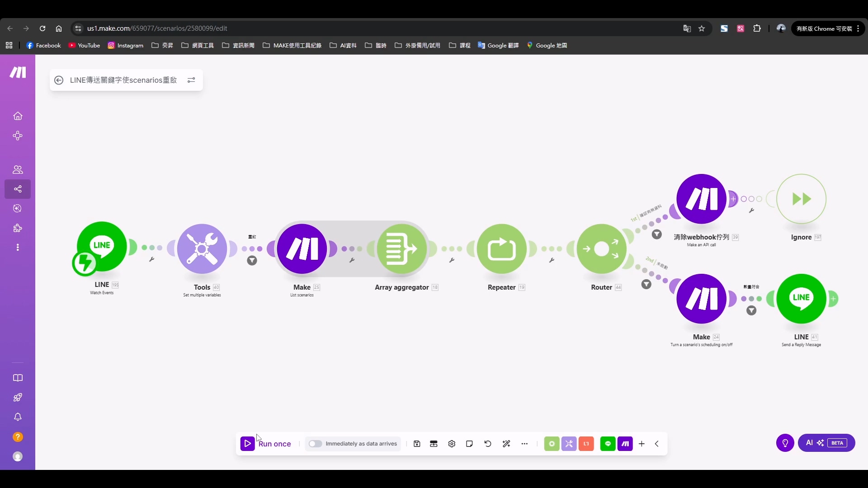Image resolution: width=868 pixels, height=488 pixels.
Task: Save the scenario with disk icon
Action: [x=417, y=444]
